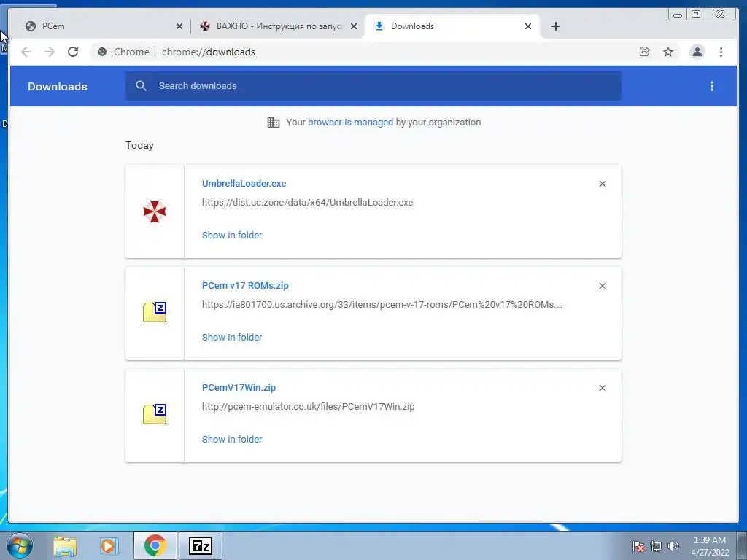Click the chrome://downloads address bar
The height and width of the screenshot is (560, 747).
tap(362, 52)
